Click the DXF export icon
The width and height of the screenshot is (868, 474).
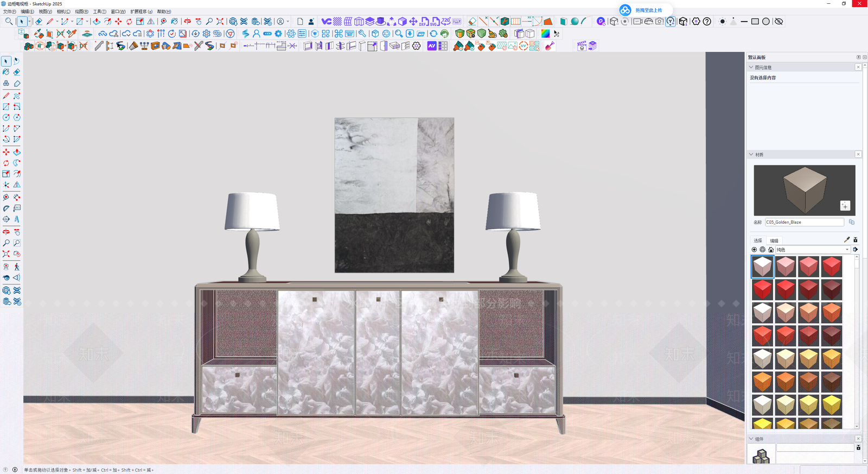coord(424,21)
